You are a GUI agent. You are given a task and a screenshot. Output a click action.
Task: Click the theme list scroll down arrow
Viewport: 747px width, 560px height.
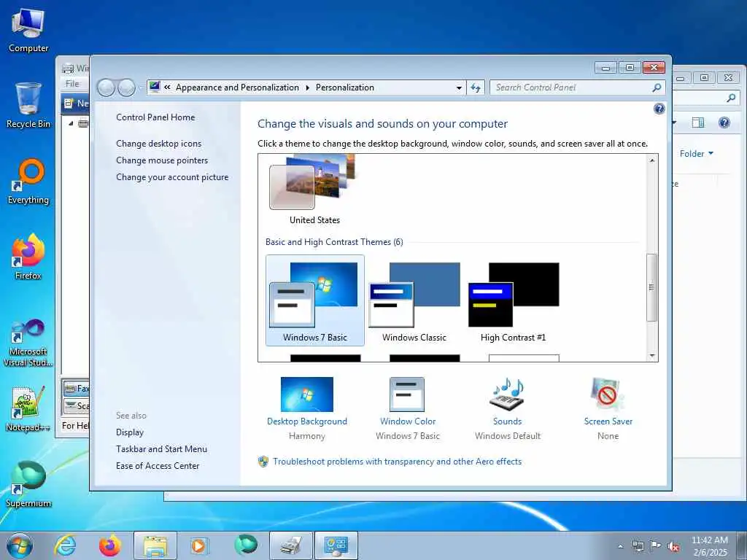click(x=651, y=356)
